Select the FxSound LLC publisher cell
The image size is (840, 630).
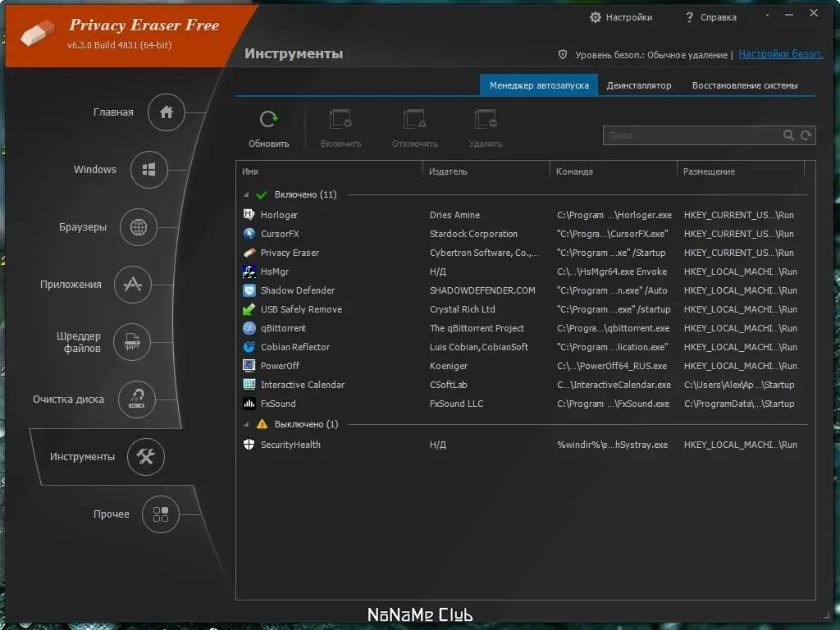[456, 404]
